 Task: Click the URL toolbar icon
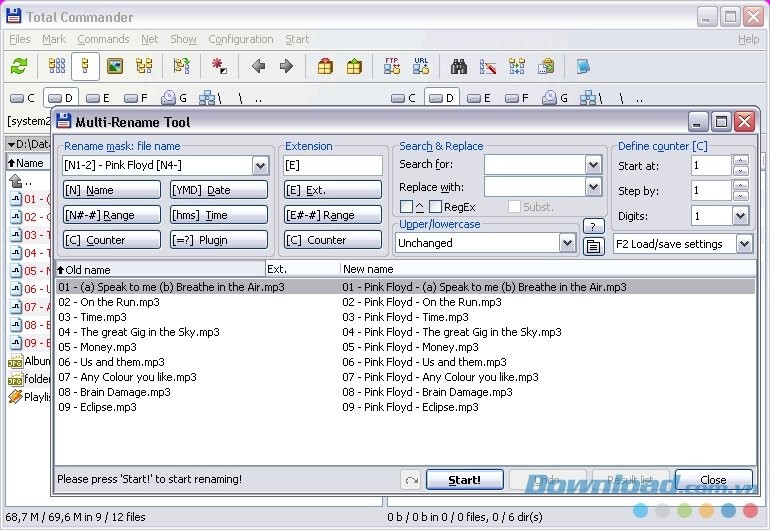pos(421,67)
